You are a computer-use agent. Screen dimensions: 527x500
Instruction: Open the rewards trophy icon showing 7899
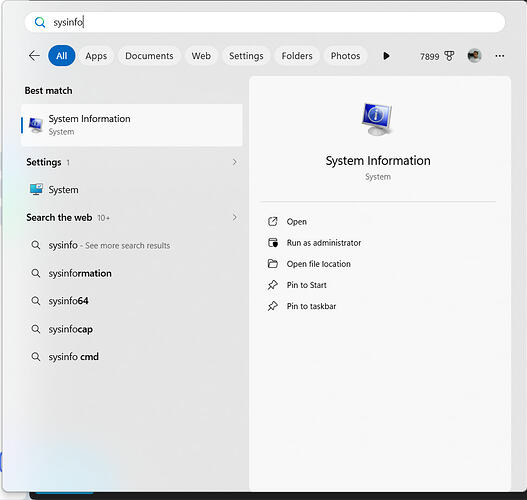coord(449,56)
